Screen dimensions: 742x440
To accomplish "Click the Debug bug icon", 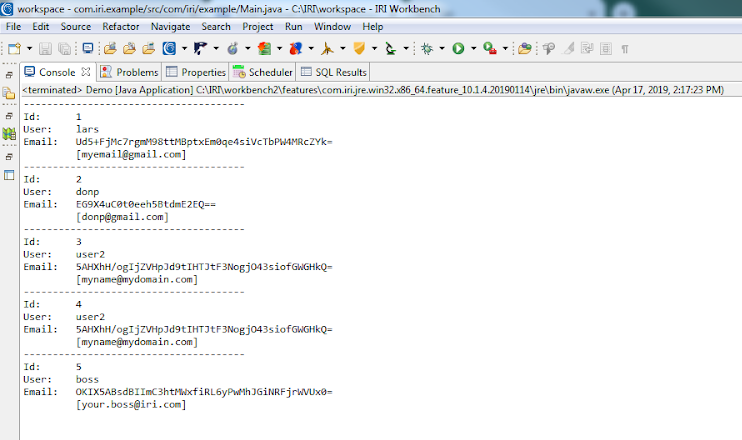I will [427, 48].
